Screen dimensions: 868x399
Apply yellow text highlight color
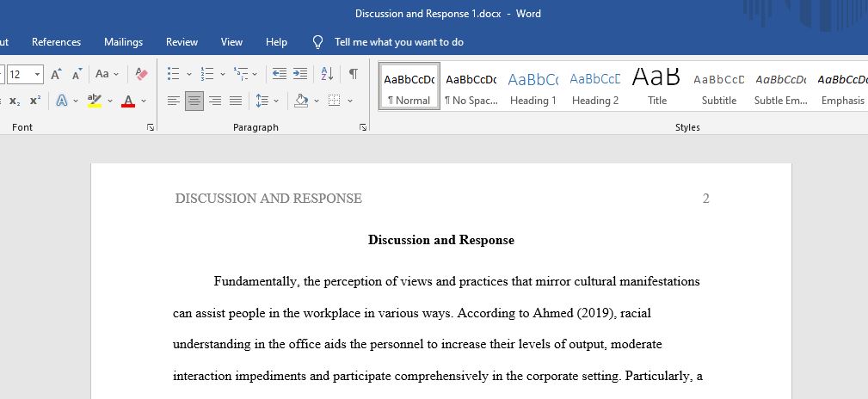pos(95,101)
